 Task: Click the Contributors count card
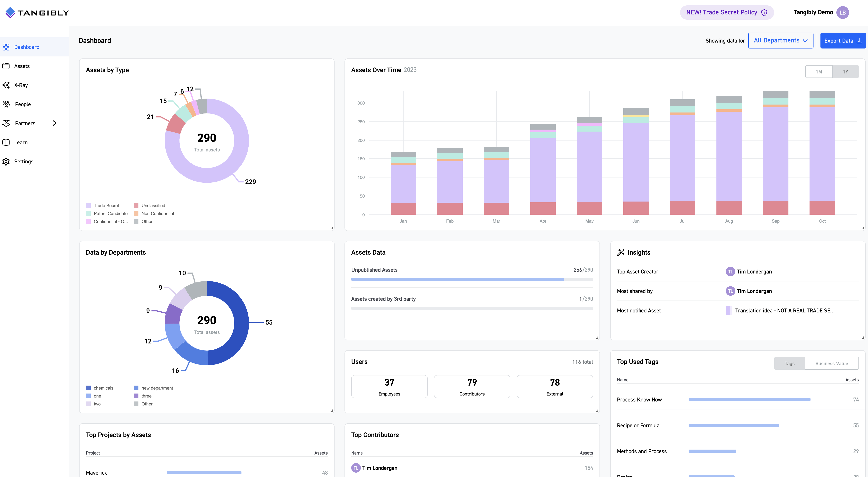point(472,386)
